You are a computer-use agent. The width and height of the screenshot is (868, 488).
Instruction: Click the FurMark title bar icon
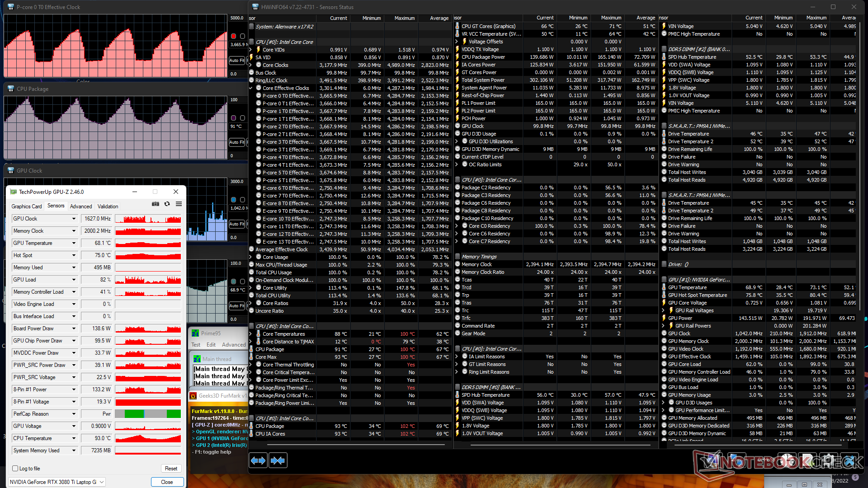tap(193, 395)
